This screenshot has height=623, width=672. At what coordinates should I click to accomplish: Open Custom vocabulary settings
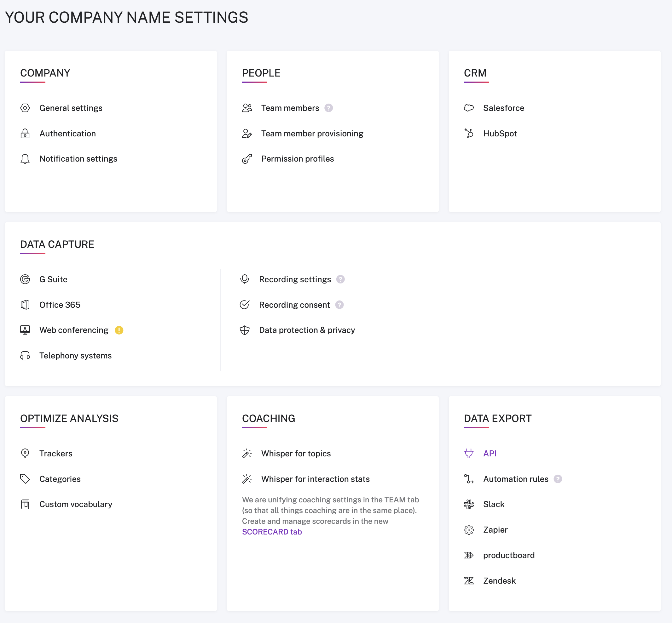point(76,504)
